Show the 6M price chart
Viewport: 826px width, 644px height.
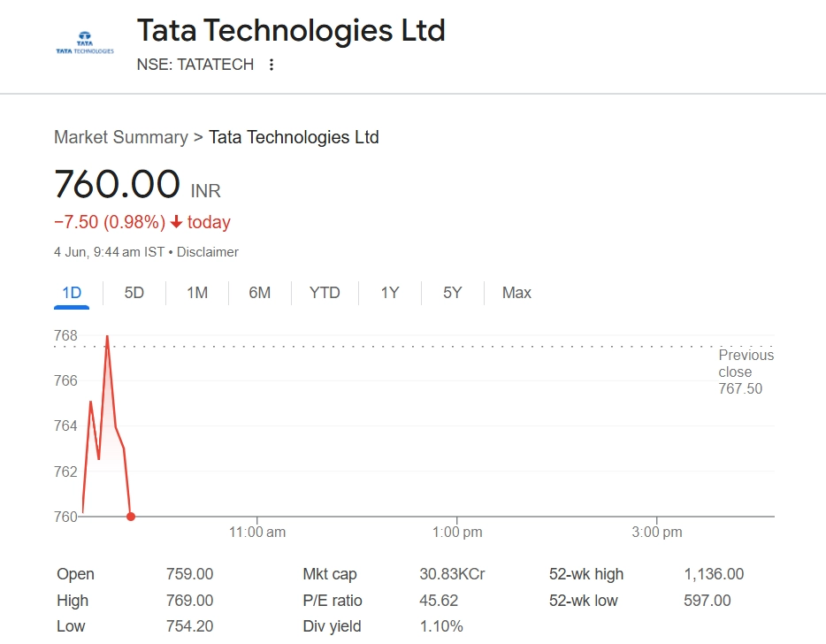point(260,293)
